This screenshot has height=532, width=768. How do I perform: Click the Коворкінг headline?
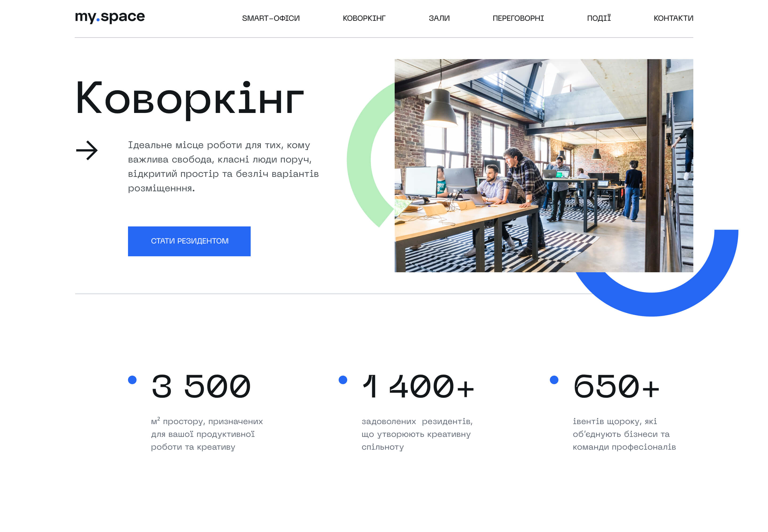[x=190, y=100]
